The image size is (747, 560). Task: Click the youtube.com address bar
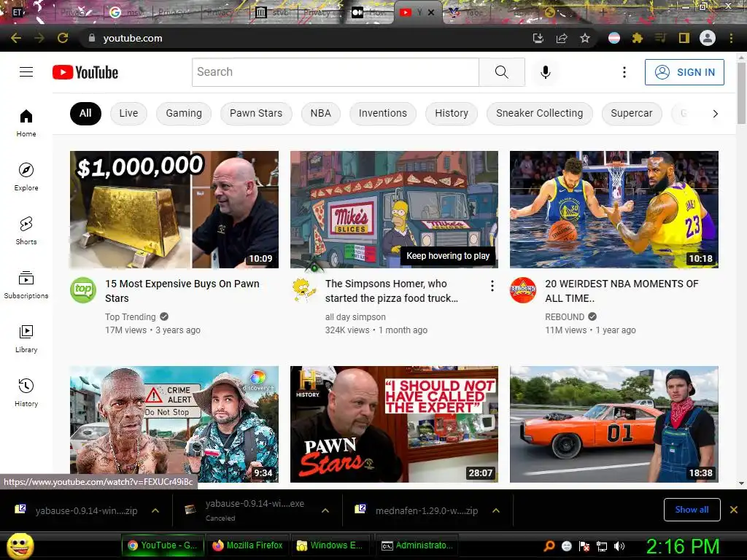click(x=305, y=38)
